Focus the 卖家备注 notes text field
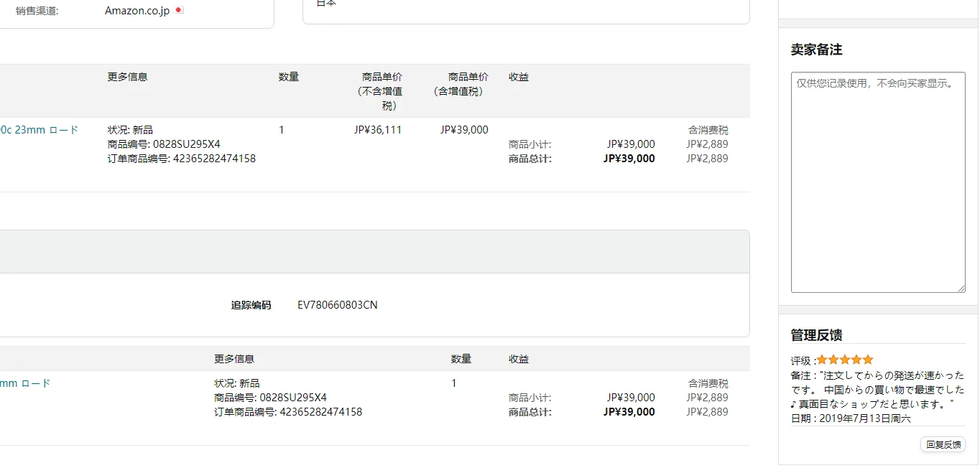Image resolution: width=980 pixels, height=473 pixels. 877,182
